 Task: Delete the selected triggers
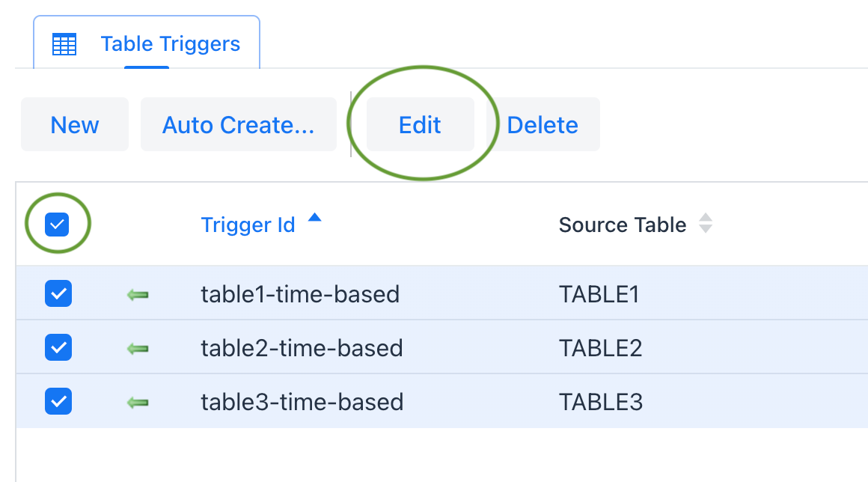(542, 124)
